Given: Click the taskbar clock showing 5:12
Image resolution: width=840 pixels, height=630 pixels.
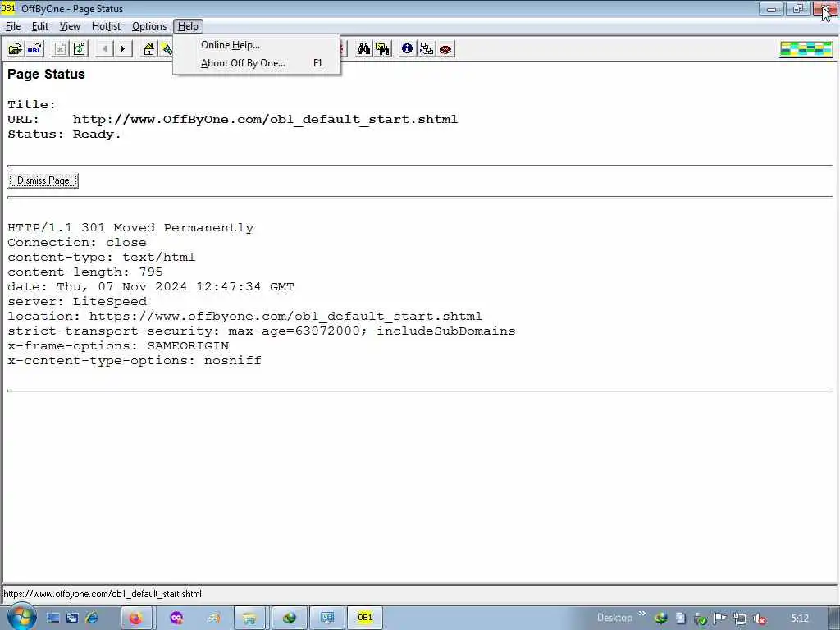Looking at the screenshot, I should point(800,619).
